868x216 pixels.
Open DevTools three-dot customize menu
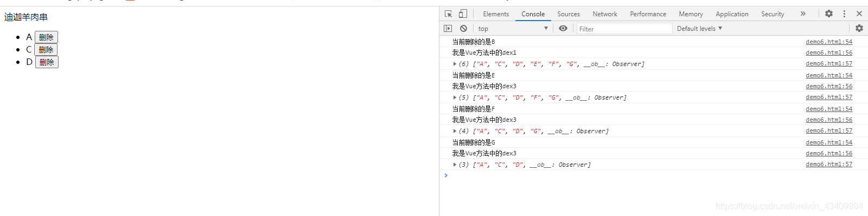pyautogui.click(x=844, y=14)
